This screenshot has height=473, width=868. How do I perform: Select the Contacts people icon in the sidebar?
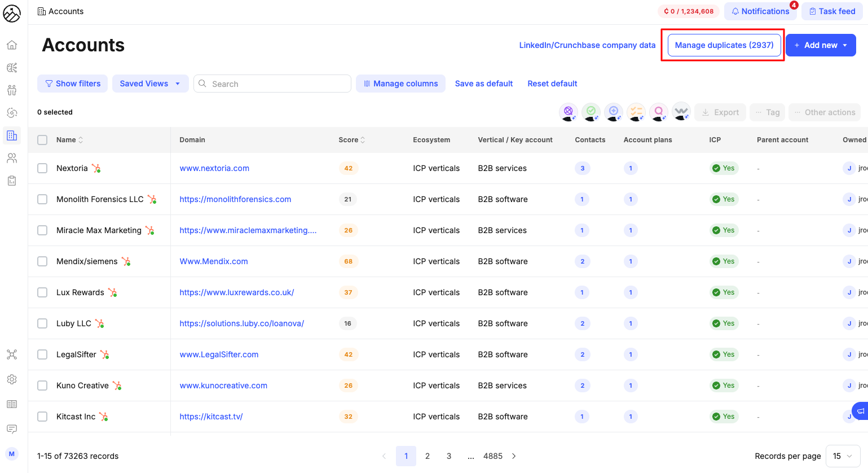11,157
